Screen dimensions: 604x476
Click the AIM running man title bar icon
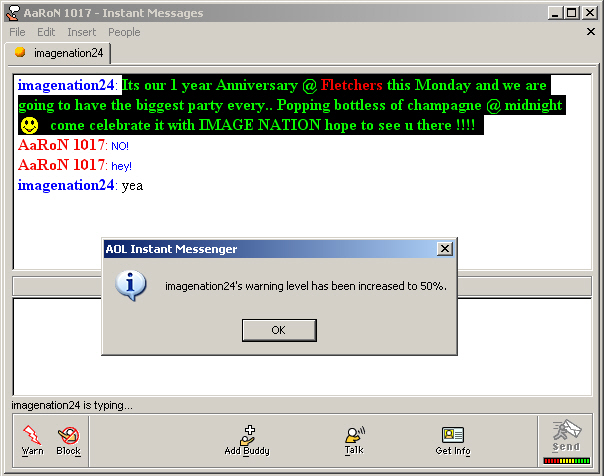[12, 13]
